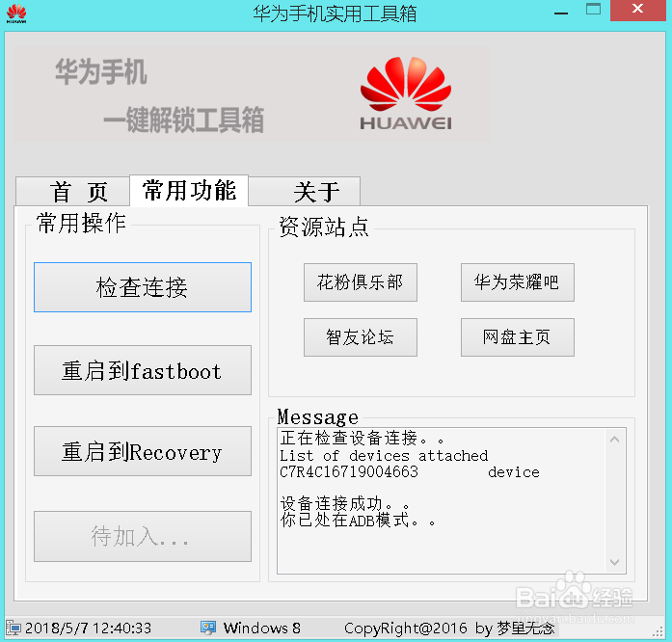672x642 pixels.
Task: Click the disabled 待加入... button
Action: (143, 536)
